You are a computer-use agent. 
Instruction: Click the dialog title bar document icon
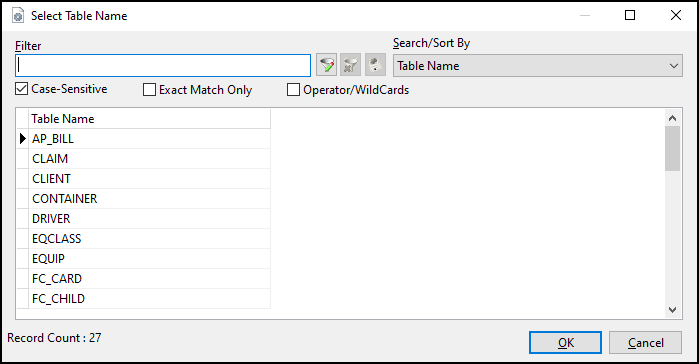18,16
